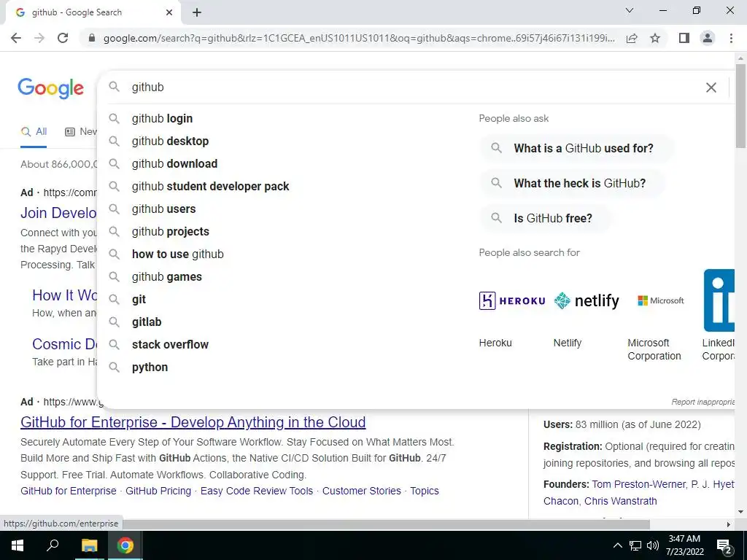The height and width of the screenshot is (560, 747).
Task: Open a new tab with the plus button
Action: 197,12
